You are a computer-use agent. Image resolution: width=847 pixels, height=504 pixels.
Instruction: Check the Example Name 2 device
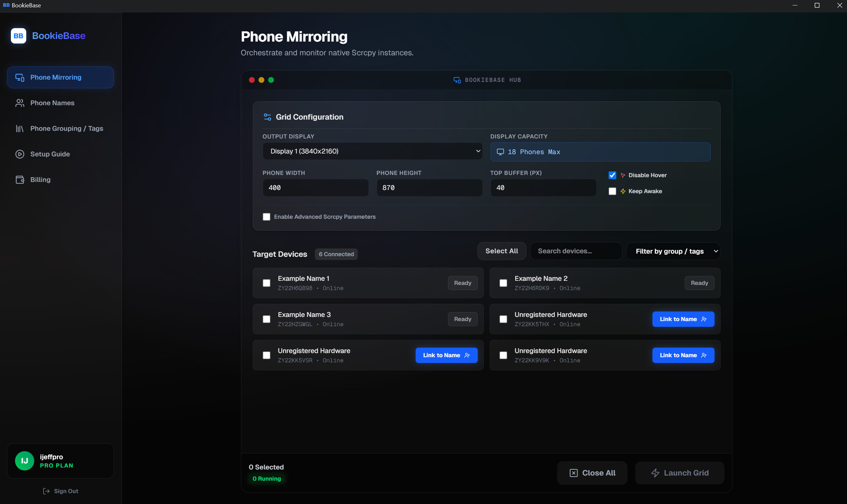[503, 283]
